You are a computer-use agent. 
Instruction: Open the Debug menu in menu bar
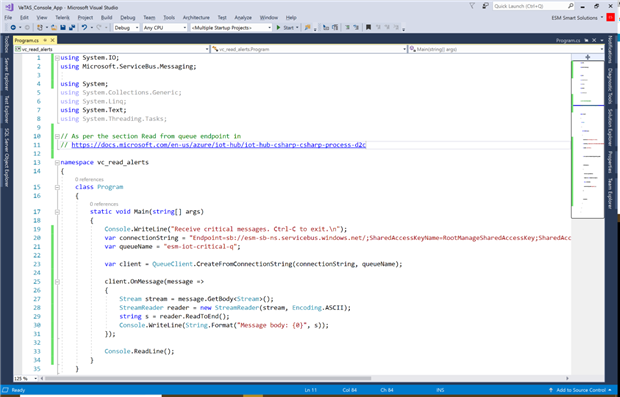[x=128, y=18]
